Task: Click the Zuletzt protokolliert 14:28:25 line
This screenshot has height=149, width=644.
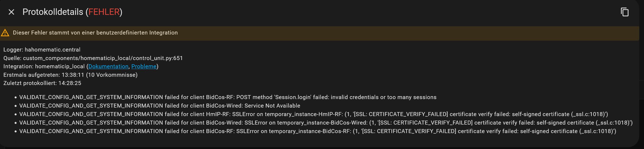Action: [42, 83]
